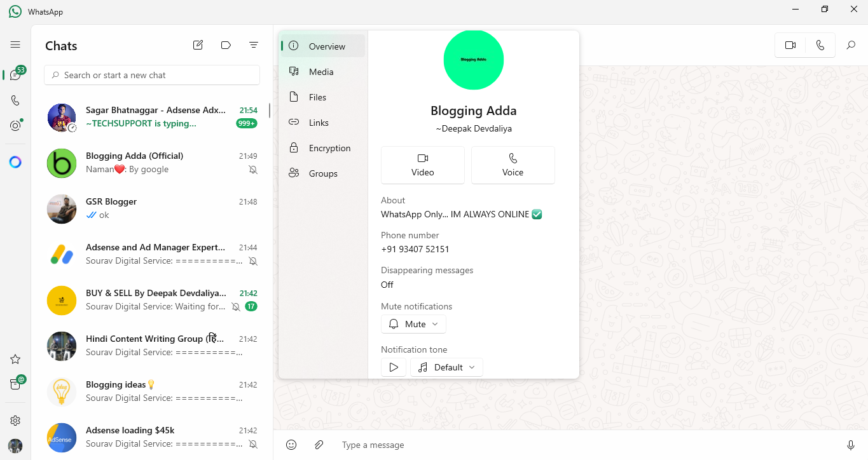Play the notification tone preview

pos(394,367)
